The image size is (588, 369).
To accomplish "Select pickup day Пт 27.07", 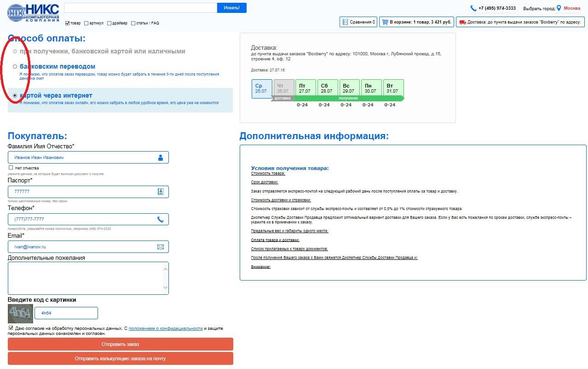I will click(306, 88).
